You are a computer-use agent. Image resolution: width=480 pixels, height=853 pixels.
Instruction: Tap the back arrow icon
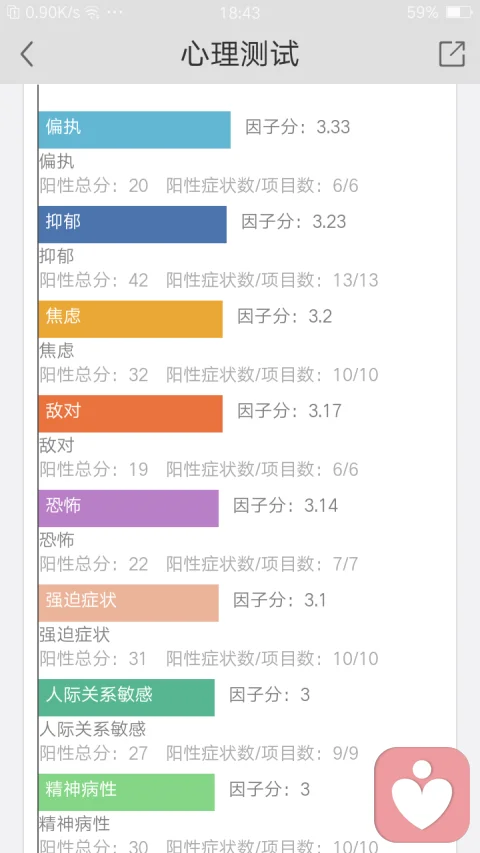27,54
